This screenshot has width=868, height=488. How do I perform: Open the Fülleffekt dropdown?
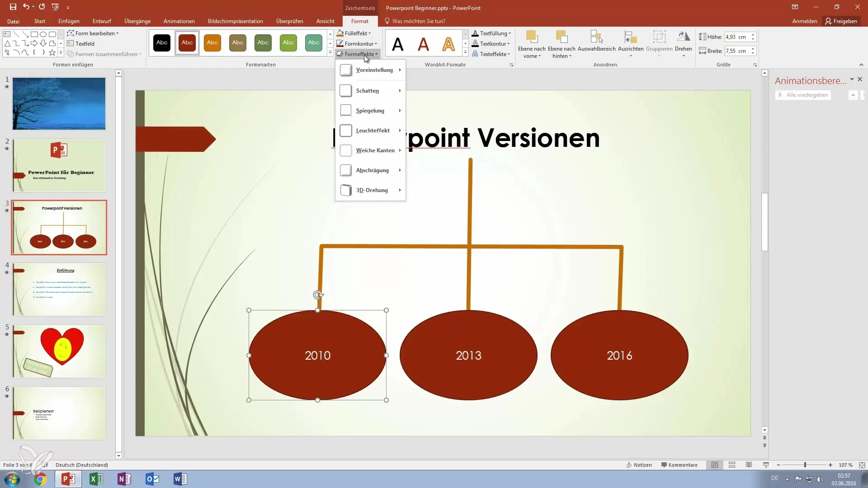[354, 33]
